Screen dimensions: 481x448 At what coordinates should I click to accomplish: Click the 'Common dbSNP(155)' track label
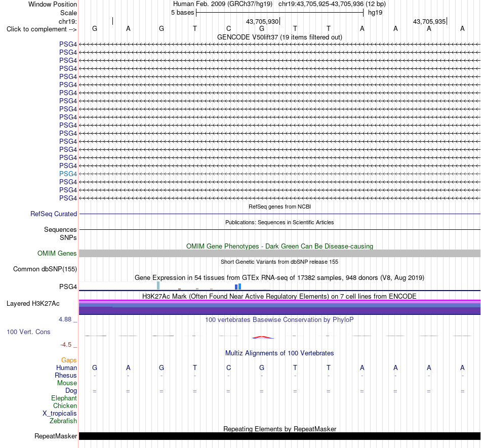(45, 269)
